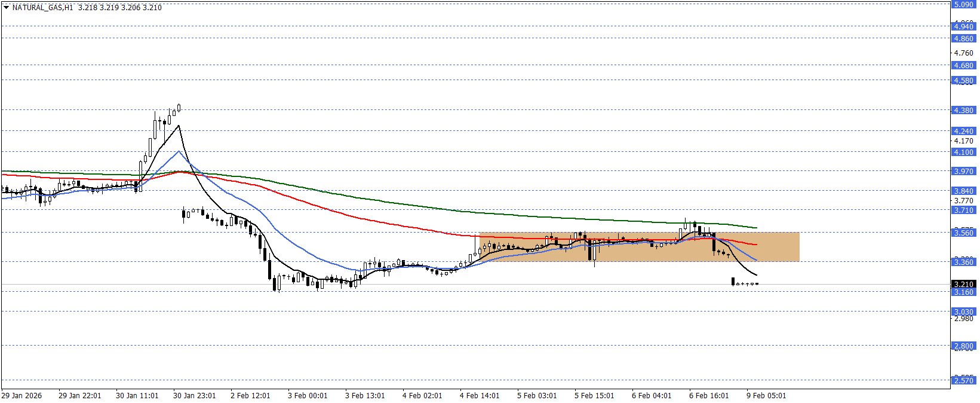This screenshot has width=980, height=403.
Task: Select the black current price label 3.210
Action: [x=963, y=284]
